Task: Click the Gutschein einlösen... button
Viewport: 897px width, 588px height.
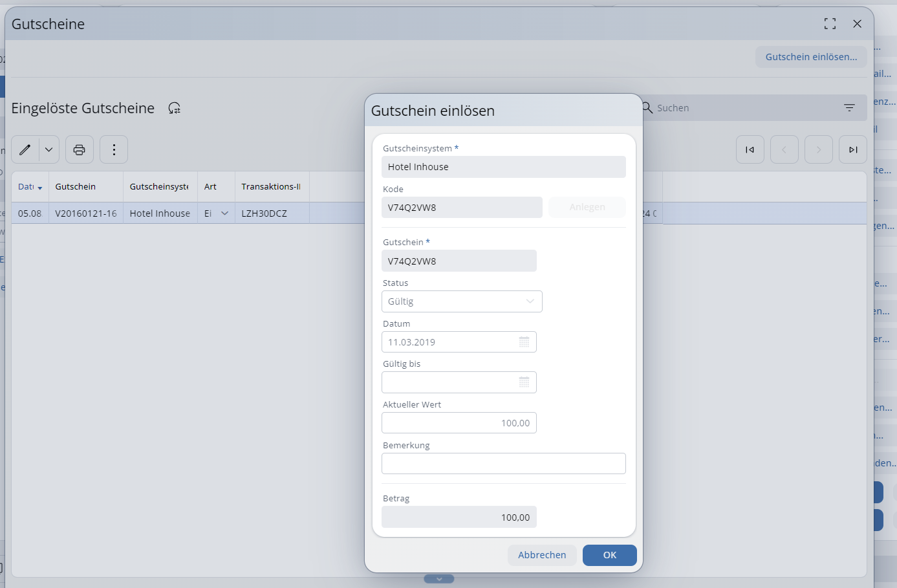Action: coord(811,57)
